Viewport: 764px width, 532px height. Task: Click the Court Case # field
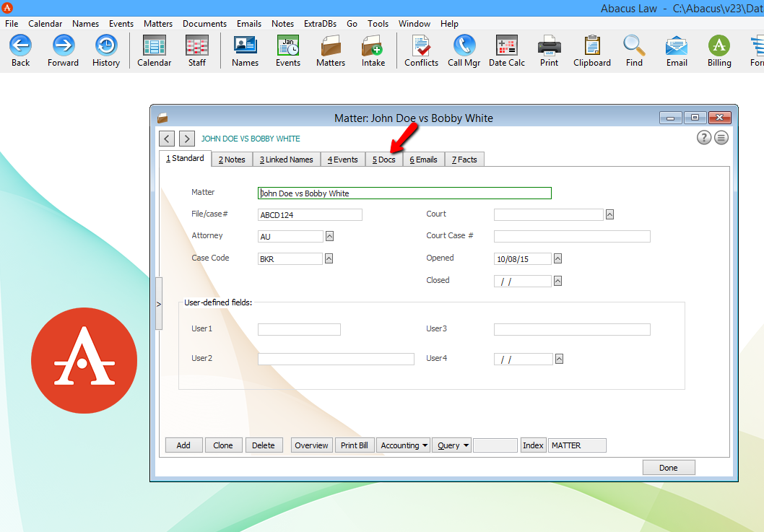(x=572, y=236)
